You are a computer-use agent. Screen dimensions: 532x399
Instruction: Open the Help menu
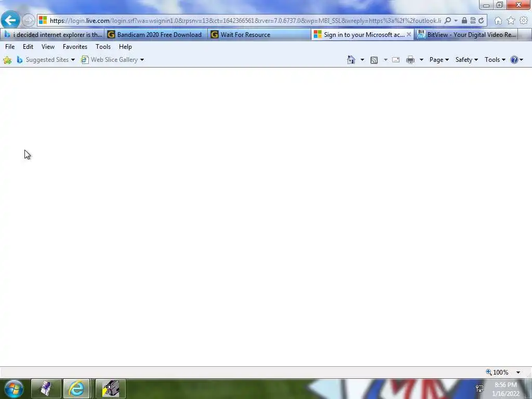click(x=125, y=47)
